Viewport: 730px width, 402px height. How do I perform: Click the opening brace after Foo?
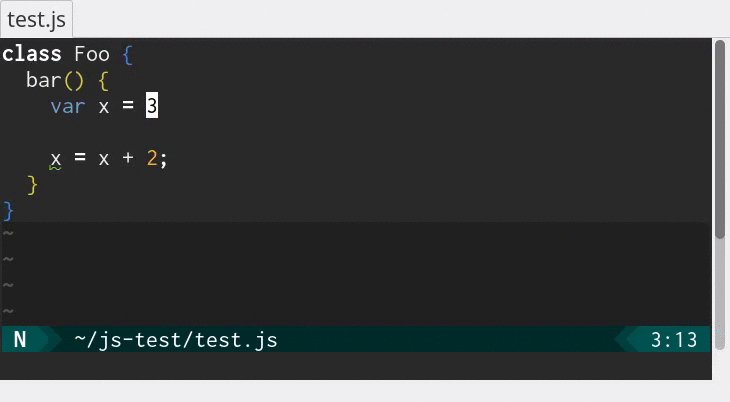(128, 54)
